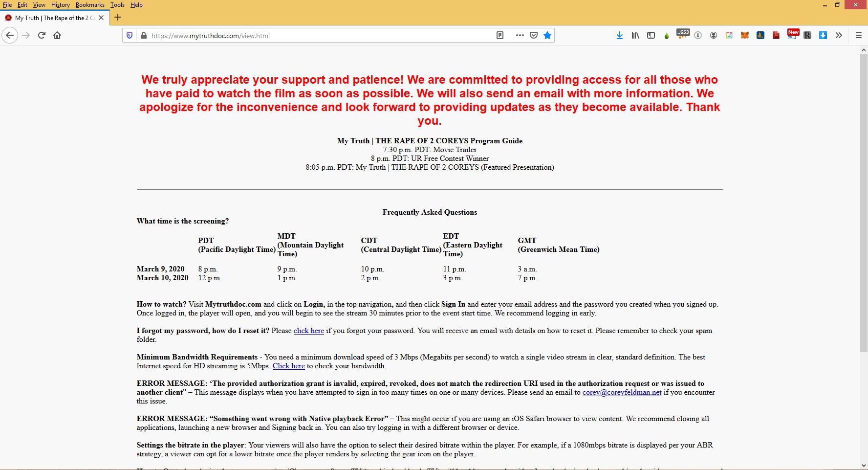Click the green droplet extension icon
The image size is (868, 470).
(667, 35)
